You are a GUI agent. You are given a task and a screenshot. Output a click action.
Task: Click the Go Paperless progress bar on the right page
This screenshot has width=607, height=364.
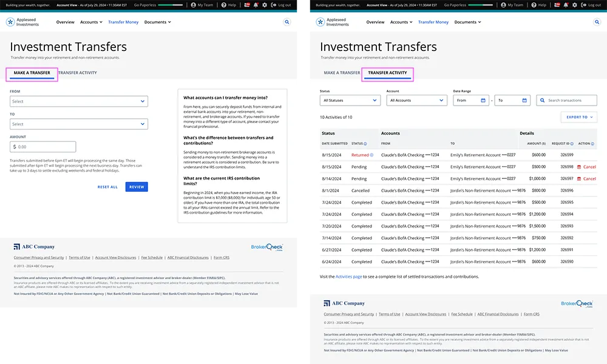pyautogui.click(x=480, y=5)
